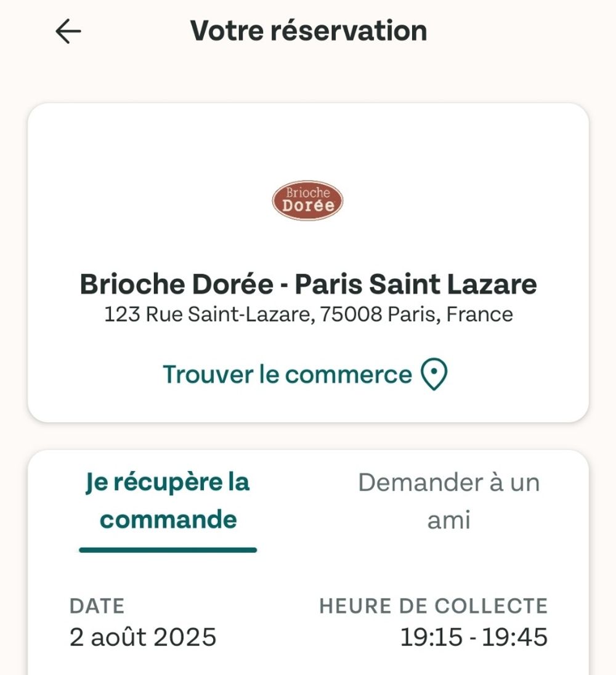
Task: Tap the 19:45 pickup end time
Action: tap(514, 637)
